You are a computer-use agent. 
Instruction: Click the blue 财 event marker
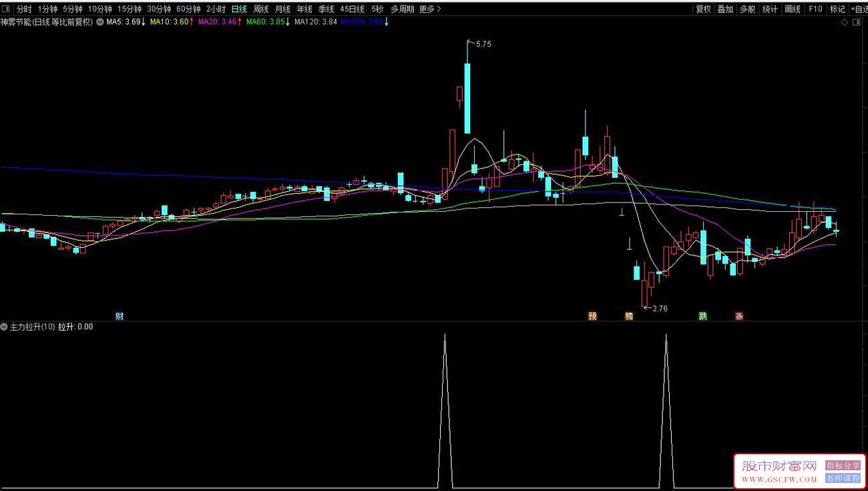coord(120,316)
